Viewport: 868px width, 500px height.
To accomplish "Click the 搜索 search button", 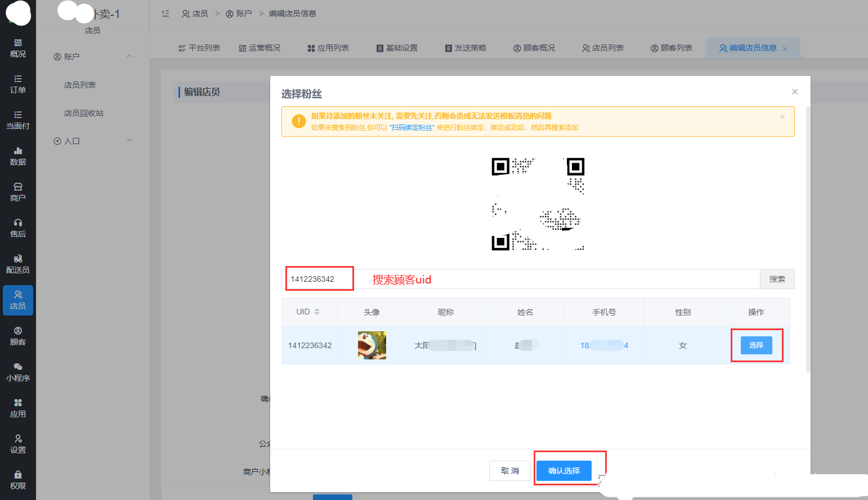I will pyautogui.click(x=777, y=279).
